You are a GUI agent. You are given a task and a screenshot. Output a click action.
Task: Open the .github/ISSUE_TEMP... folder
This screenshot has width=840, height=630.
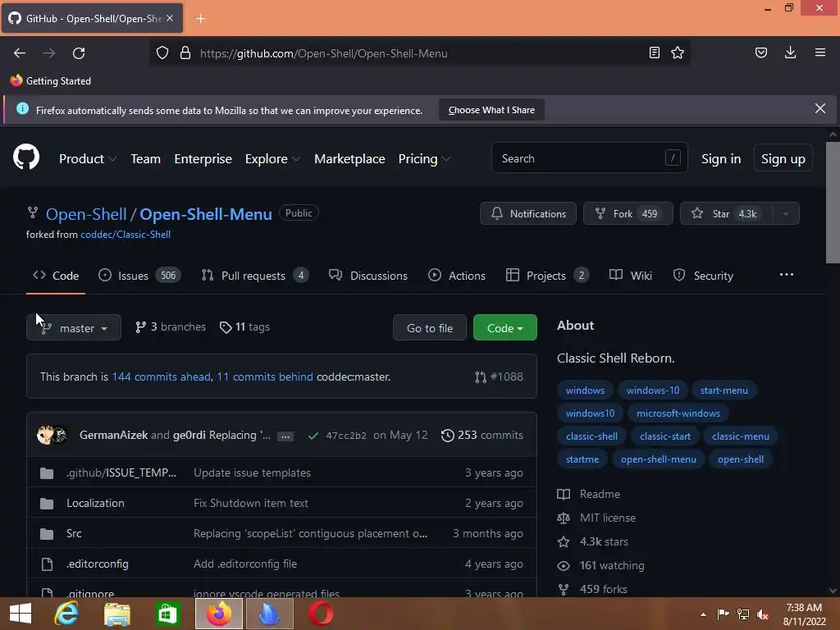121,472
